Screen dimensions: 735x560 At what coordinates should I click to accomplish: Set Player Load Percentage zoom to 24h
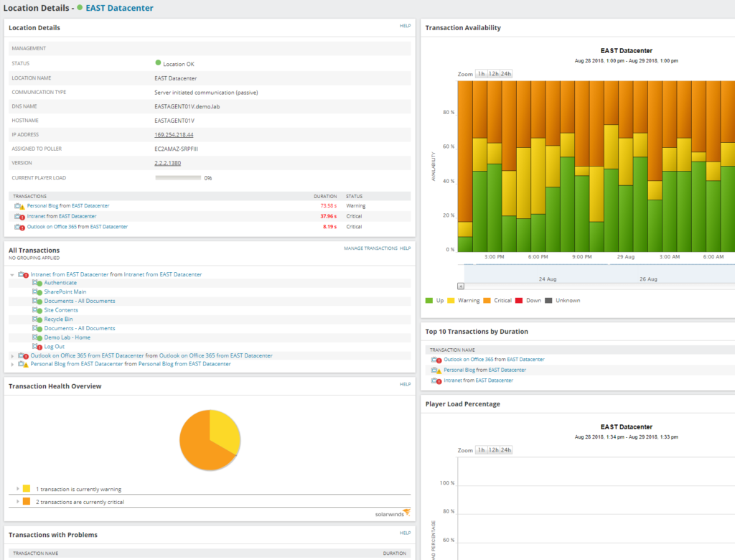tap(506, 449)
